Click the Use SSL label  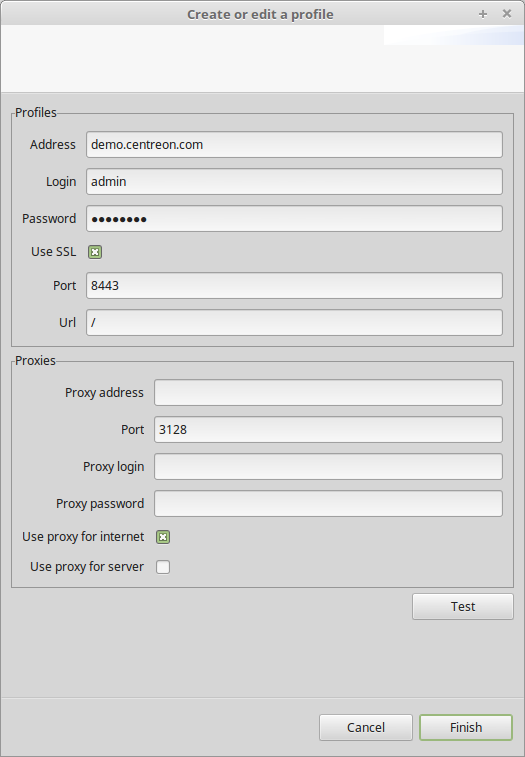pos(54,252)
